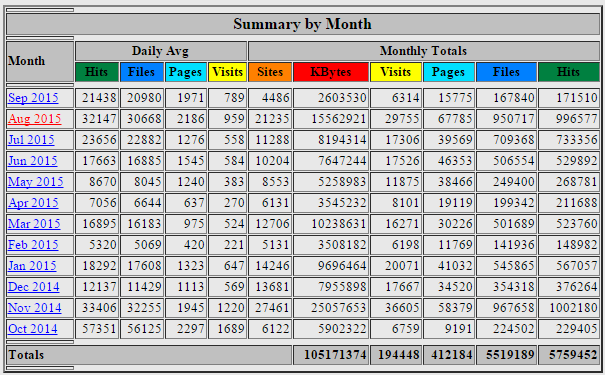The height and width of the screenshot is (375, 605).
Task: Click the cyan Daily Avg Pages header
Action: [x=186, y=72]
